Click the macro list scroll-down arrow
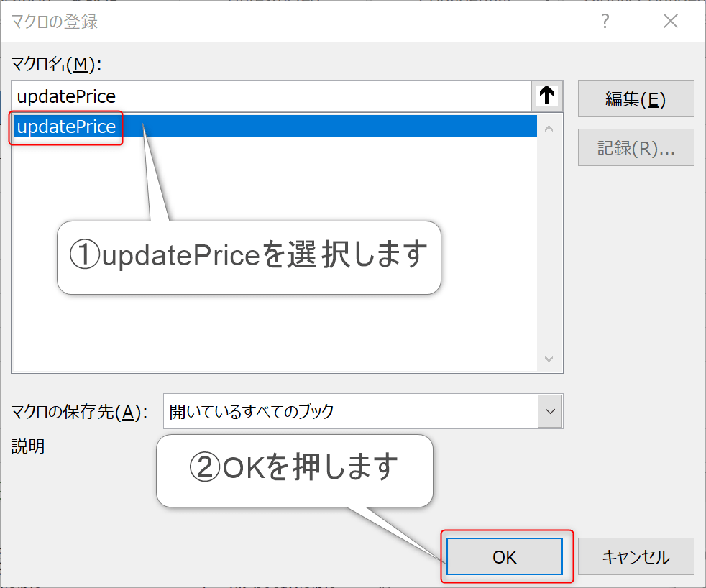This screenshot has height=588, width=706. pyautogui.click(x=550, y=359)
